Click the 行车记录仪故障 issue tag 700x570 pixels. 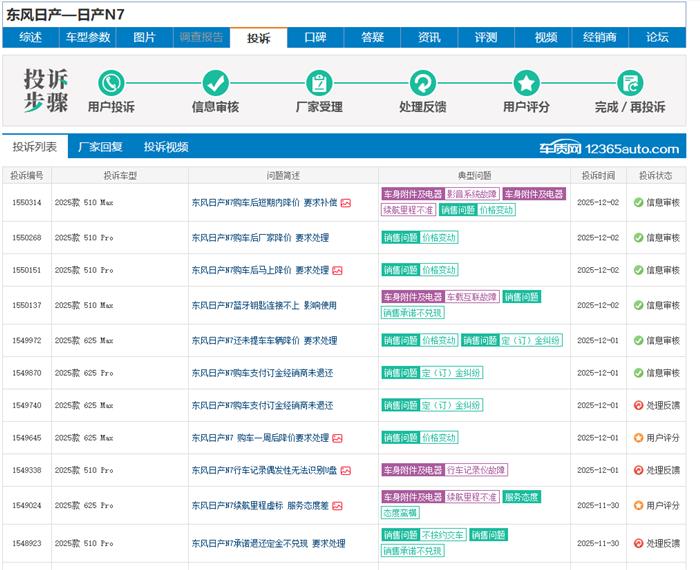[x=476, y=470]
